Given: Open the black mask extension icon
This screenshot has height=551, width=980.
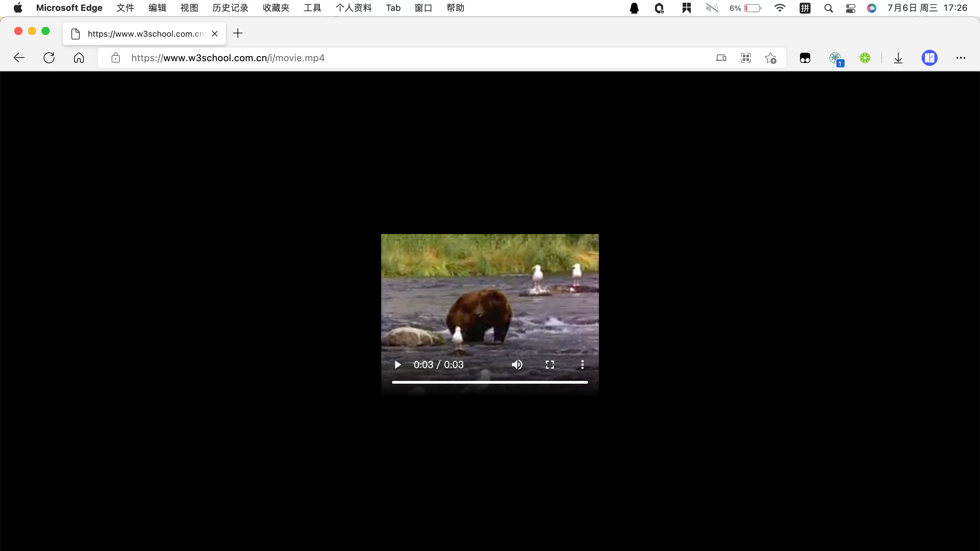Looking at the screenshot, I should click(805, 58).
